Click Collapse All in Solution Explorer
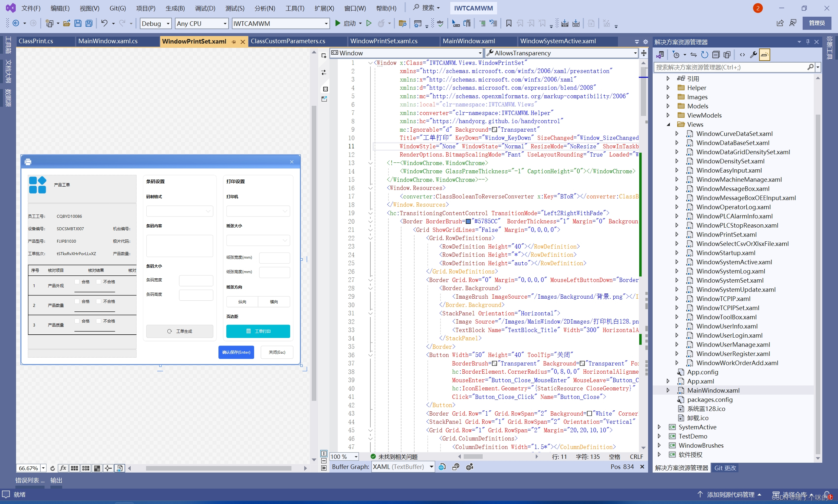838x504 pixels. [x=716, y=55]
